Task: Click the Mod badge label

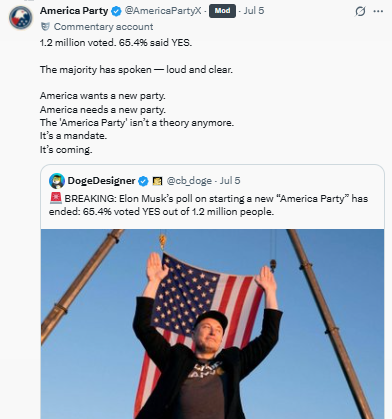Action: pos(222,11)
